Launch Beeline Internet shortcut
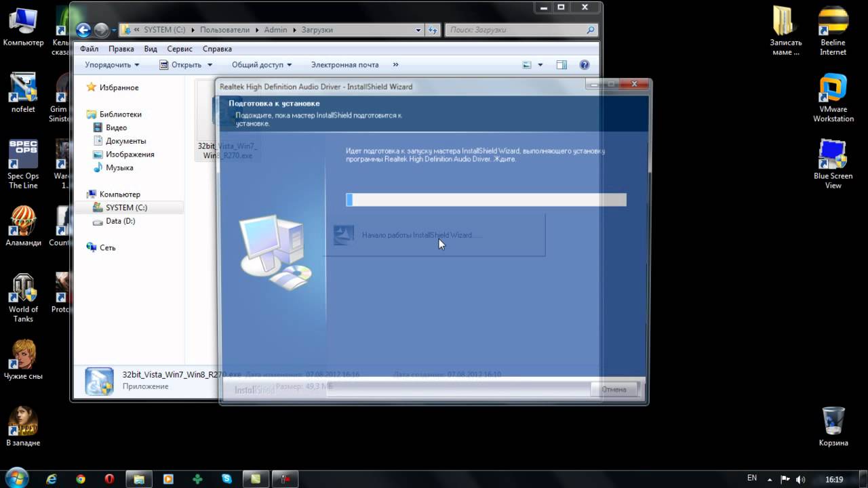Image resolution: width=868 pixels, height=488 pixels. [x=833, y=31]
